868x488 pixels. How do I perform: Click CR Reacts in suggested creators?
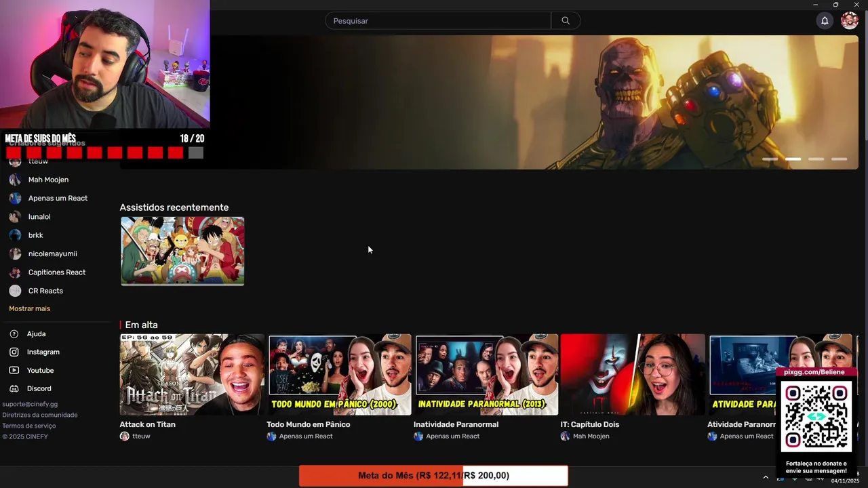45,291
